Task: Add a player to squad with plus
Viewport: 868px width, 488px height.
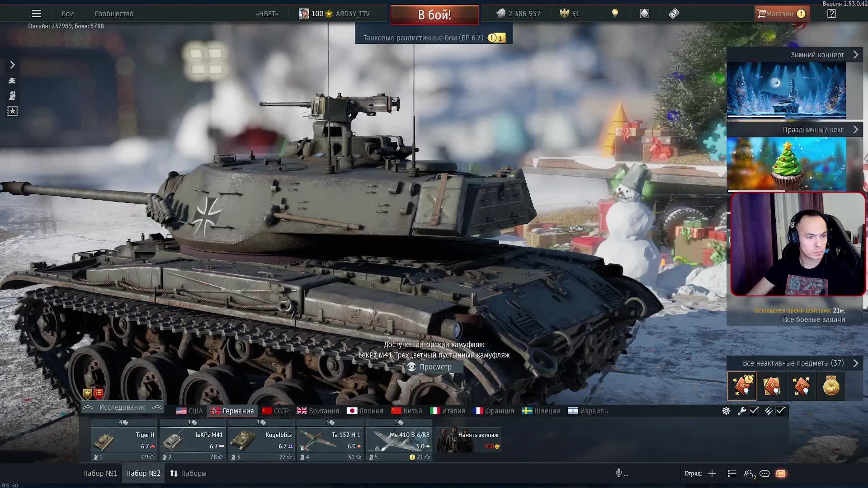Action: [712, 474]
